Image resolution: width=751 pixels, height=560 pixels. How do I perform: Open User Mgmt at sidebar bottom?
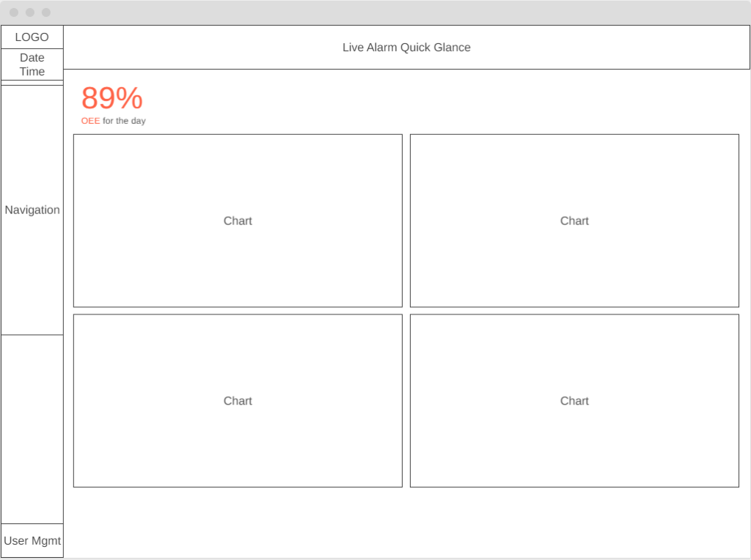click(x=32, y=541)
